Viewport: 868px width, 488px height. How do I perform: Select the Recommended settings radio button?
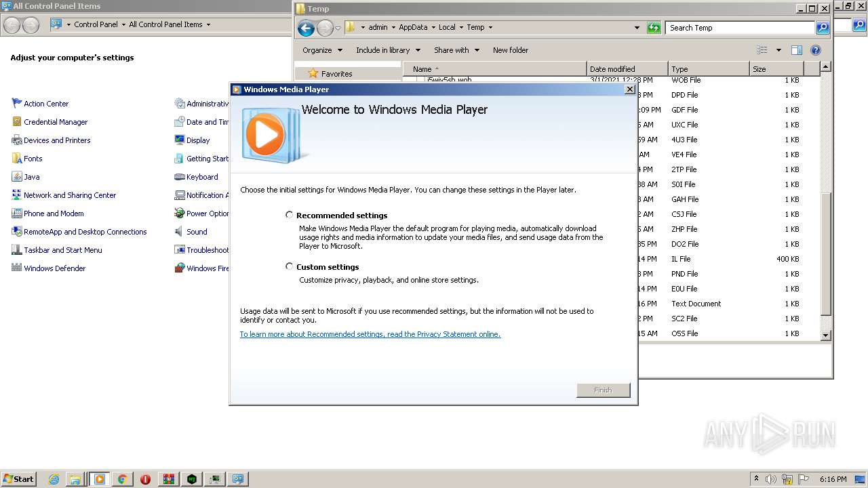(290, 215)
